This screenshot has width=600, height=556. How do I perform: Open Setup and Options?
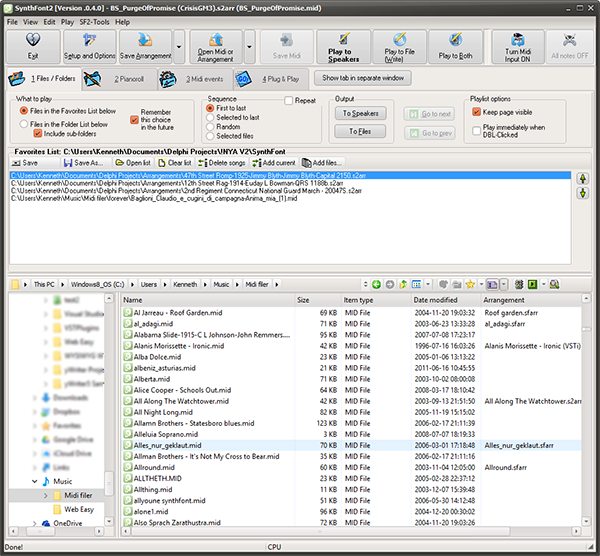pos(90,47)
